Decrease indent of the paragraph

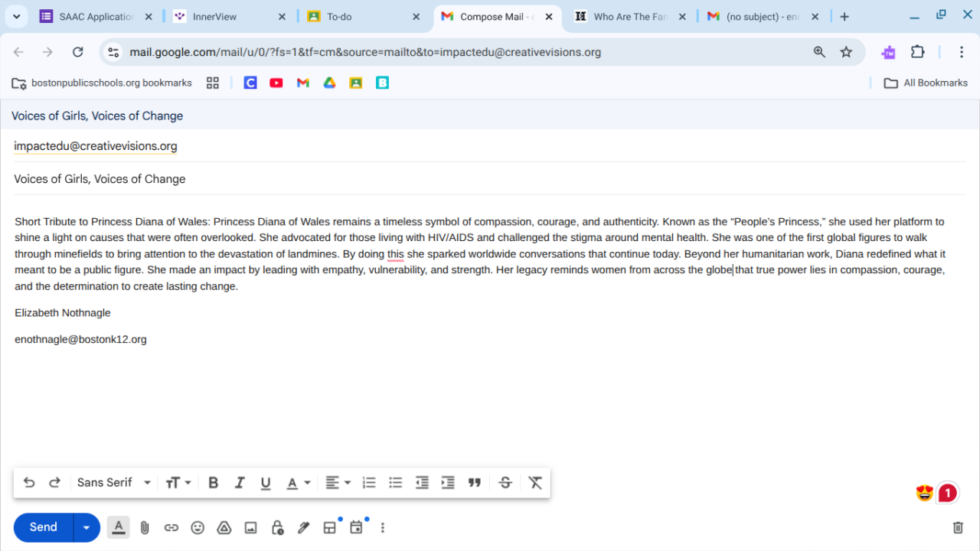(x=422, y=482)
